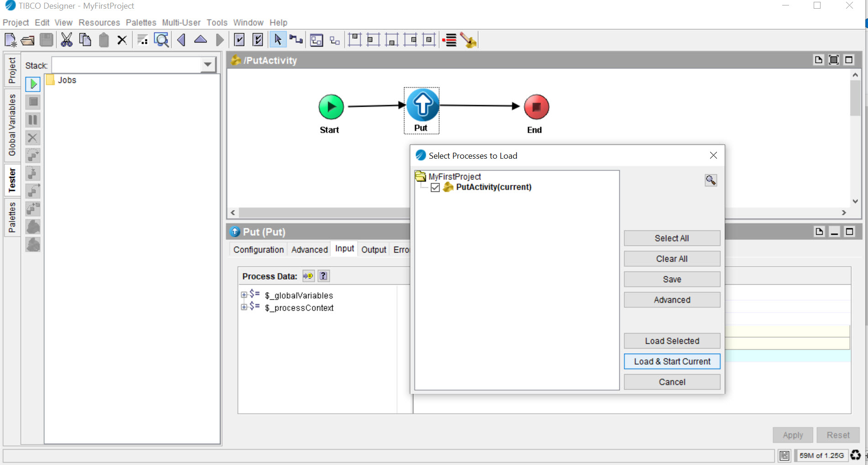
Task: Select the Put activity node in diagram
Action: click(422, 105)
